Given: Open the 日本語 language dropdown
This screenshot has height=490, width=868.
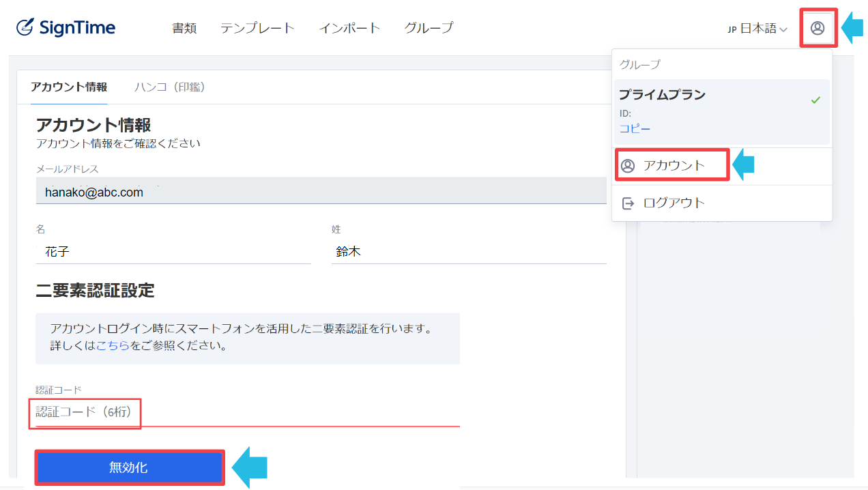Looking at the screenshot, I should point(757,29).
